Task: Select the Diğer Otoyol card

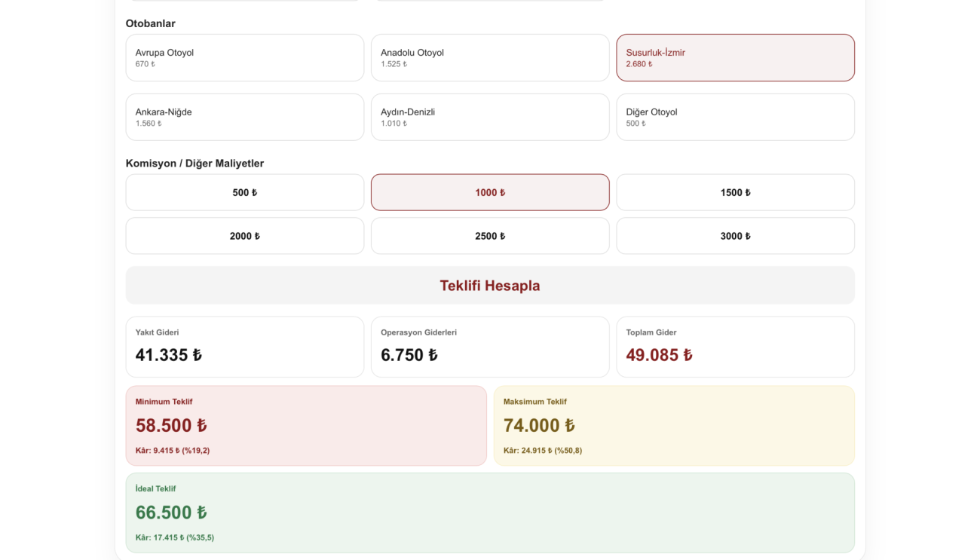Action: (x=735, y=117)
